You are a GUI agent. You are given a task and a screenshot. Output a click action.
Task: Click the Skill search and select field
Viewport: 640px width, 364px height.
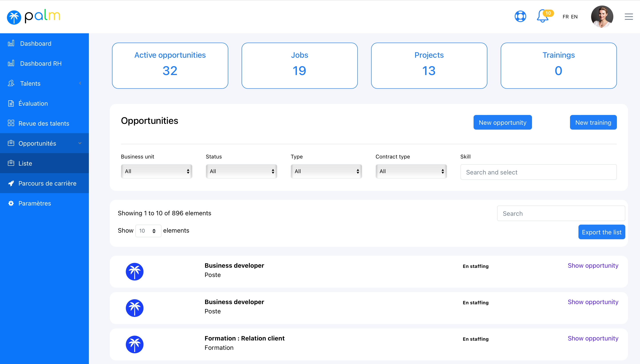coord(538,172)
